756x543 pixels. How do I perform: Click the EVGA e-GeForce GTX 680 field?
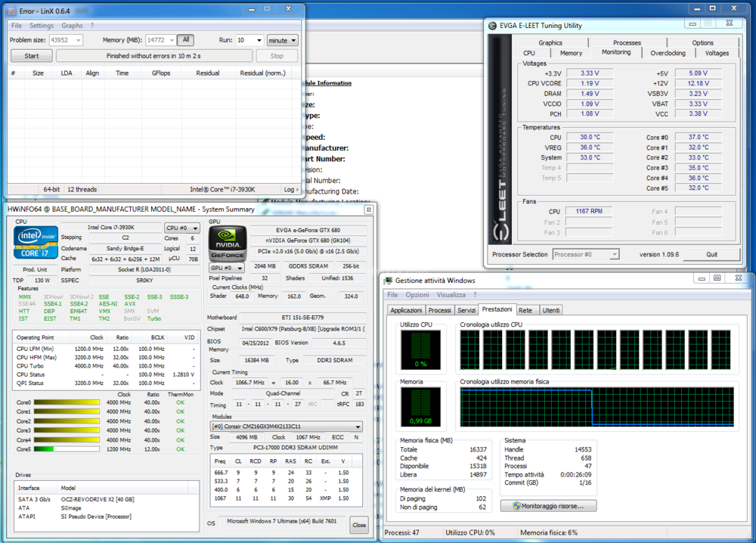click(x=308, y=230)
